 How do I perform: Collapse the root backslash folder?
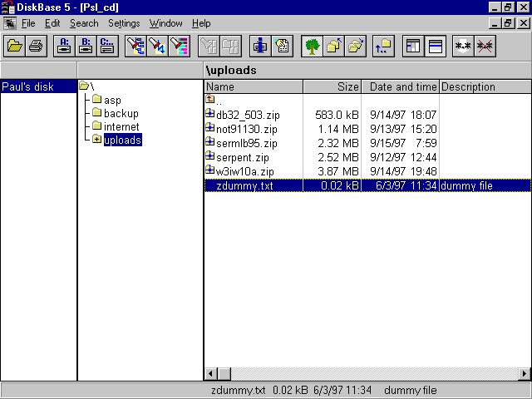click(84, 86)
